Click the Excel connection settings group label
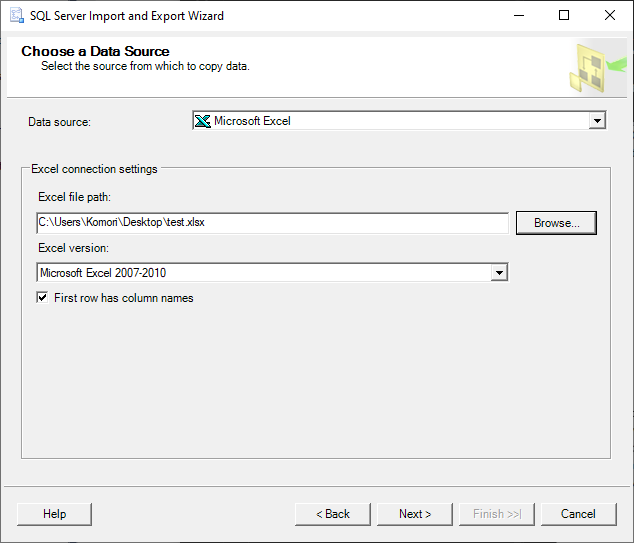Image resolution: width=634 pixels, height=543 pixels. pos(94,169)
